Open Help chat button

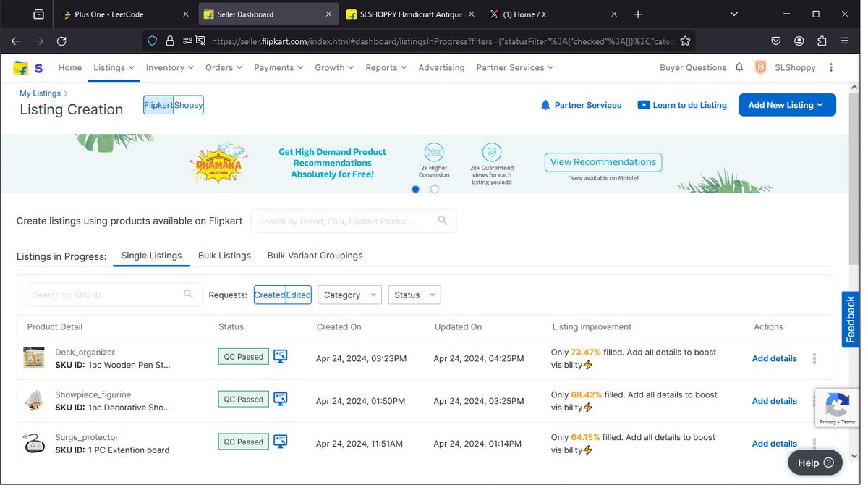coord(815,463)
